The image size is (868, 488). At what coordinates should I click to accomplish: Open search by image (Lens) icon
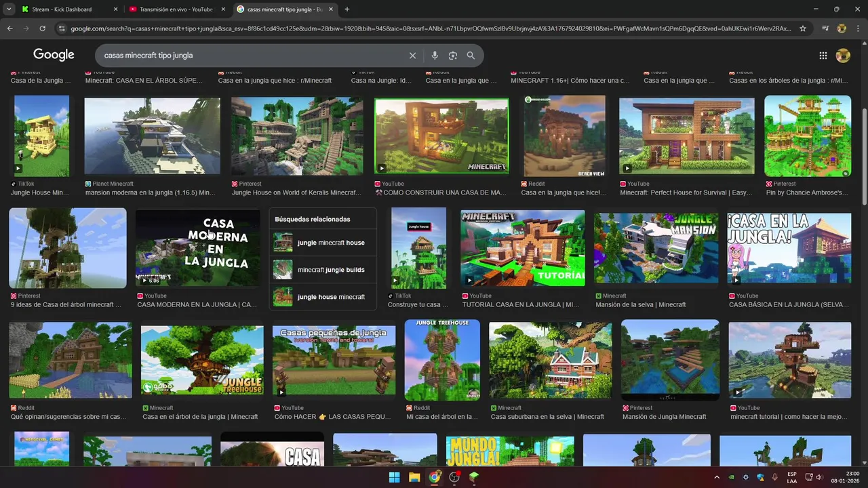453,56
